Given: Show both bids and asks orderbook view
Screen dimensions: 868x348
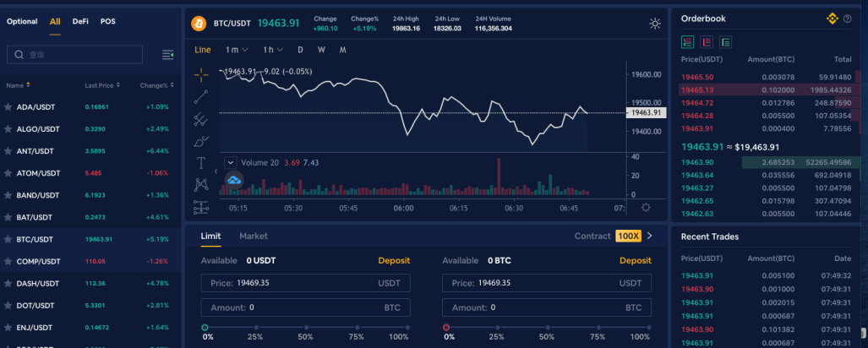Looking at the screenshot, I should click(x=688, y=41).
